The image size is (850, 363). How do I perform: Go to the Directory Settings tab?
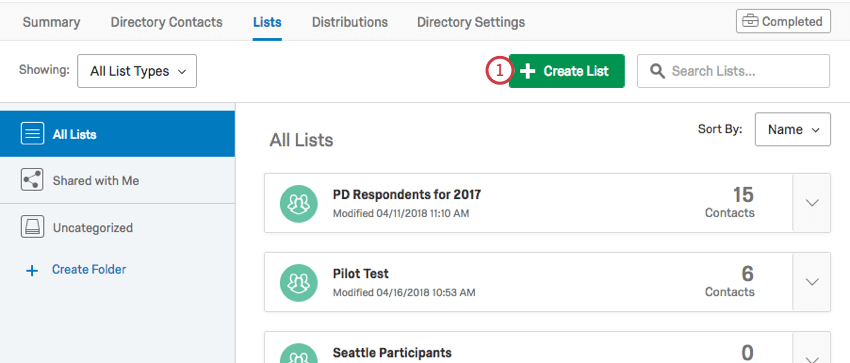[471, 22]
